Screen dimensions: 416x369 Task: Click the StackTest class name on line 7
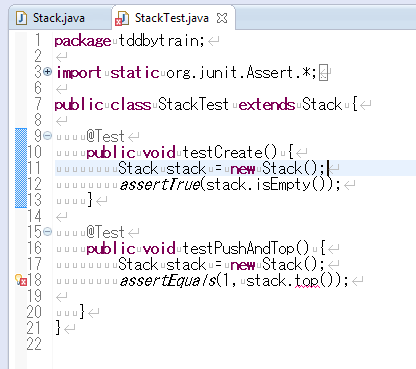point(193,104)
